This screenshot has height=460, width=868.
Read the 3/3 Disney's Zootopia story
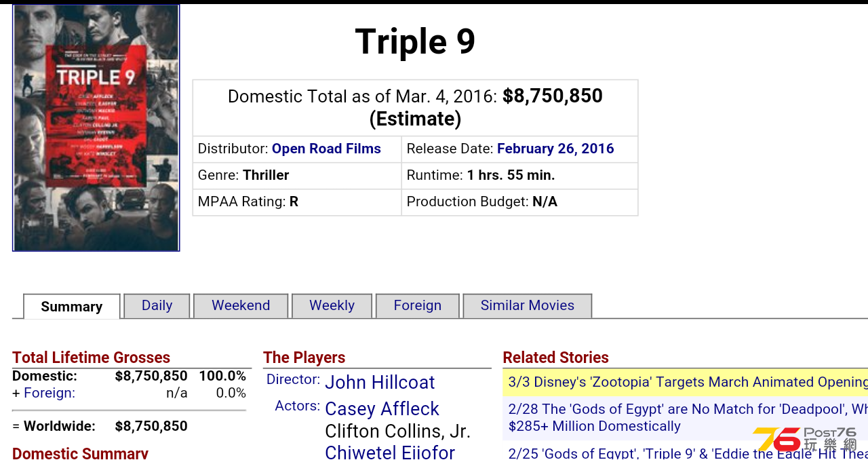point(685,382)
